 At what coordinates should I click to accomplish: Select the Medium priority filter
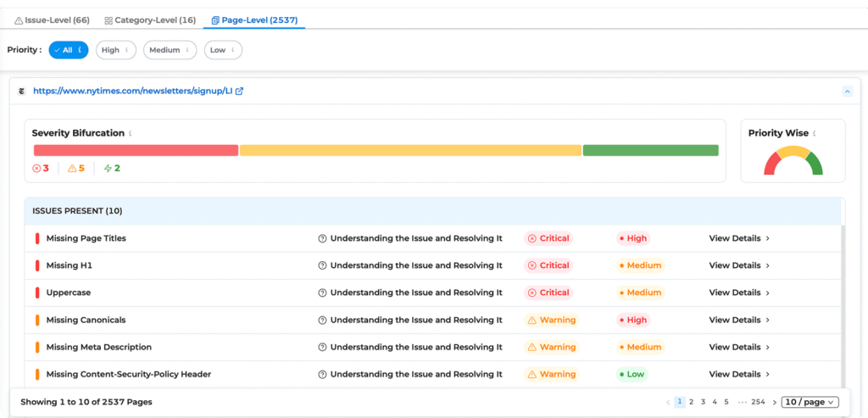[170, 50]
